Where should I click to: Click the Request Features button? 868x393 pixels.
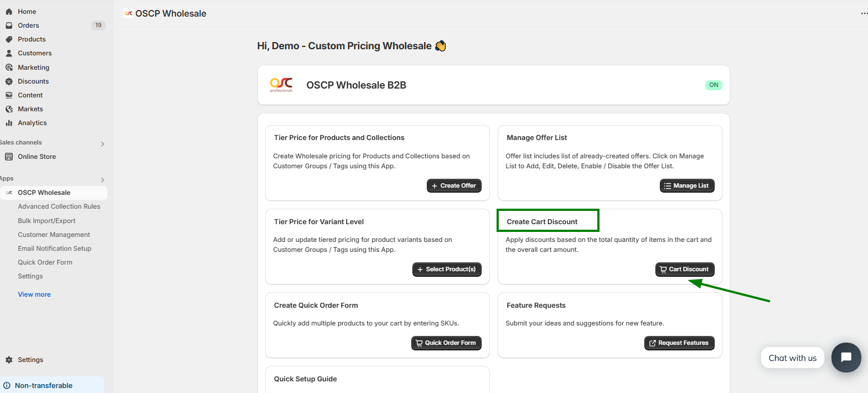click(x=679, y=343)
